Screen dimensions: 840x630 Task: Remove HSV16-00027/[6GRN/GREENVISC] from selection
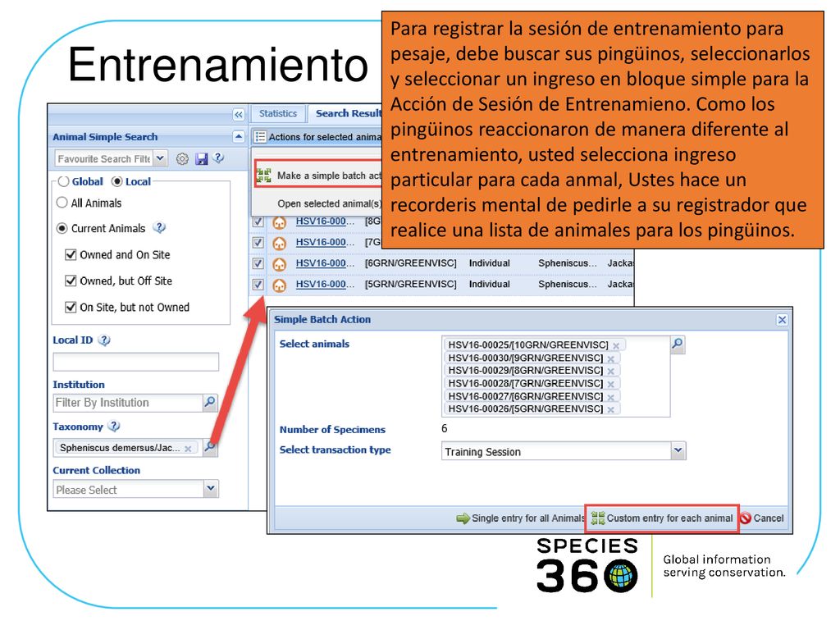click(610, 397)
